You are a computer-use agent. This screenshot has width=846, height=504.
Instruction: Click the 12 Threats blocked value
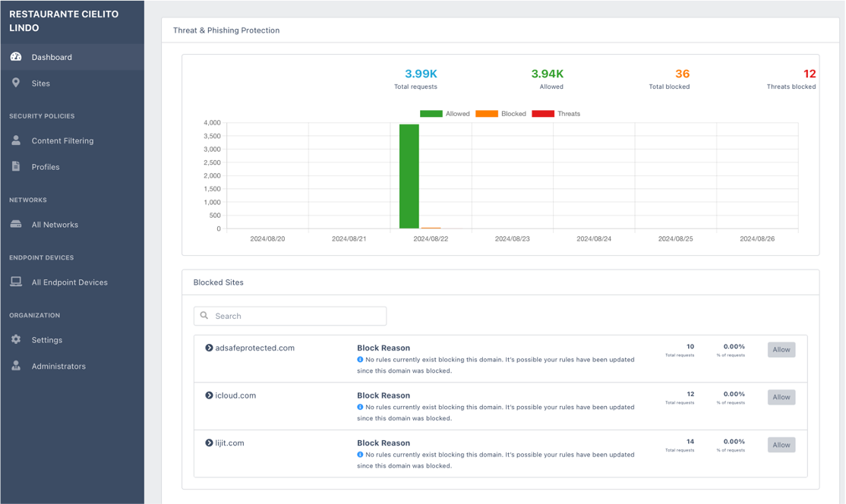[810, 74]
